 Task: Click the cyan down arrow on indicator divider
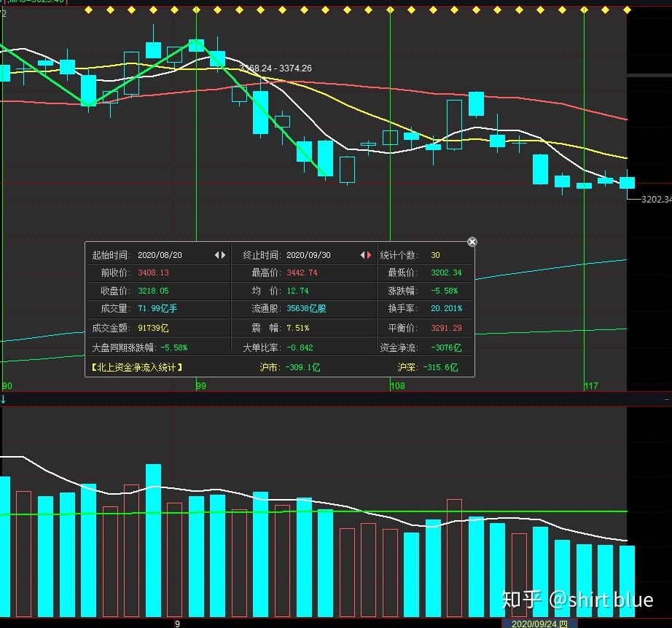(x=3, y=399)
